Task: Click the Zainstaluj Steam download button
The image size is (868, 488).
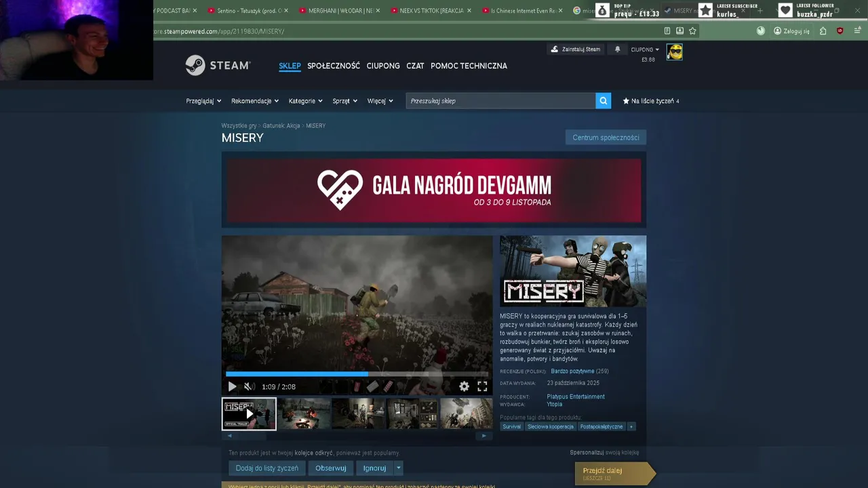Action: point(575,49)
